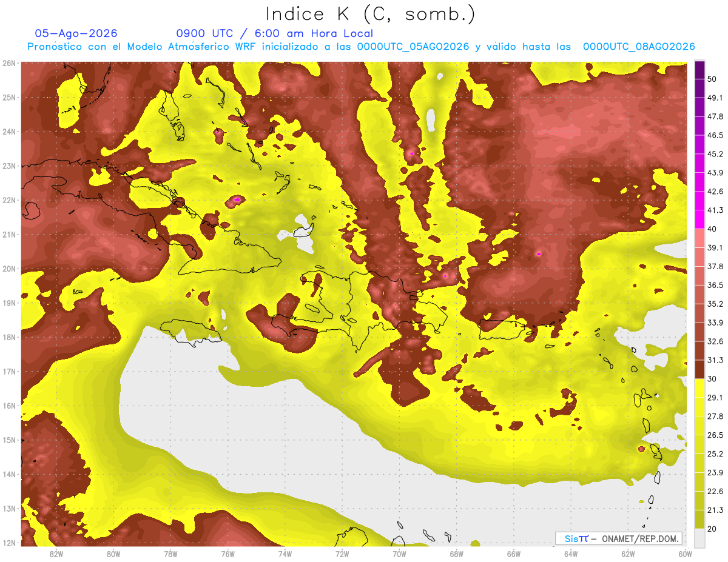Click the legend value '47.8'
Image resolution: width=728 pixels, height=562 pixels.
[x=715, y=116]
